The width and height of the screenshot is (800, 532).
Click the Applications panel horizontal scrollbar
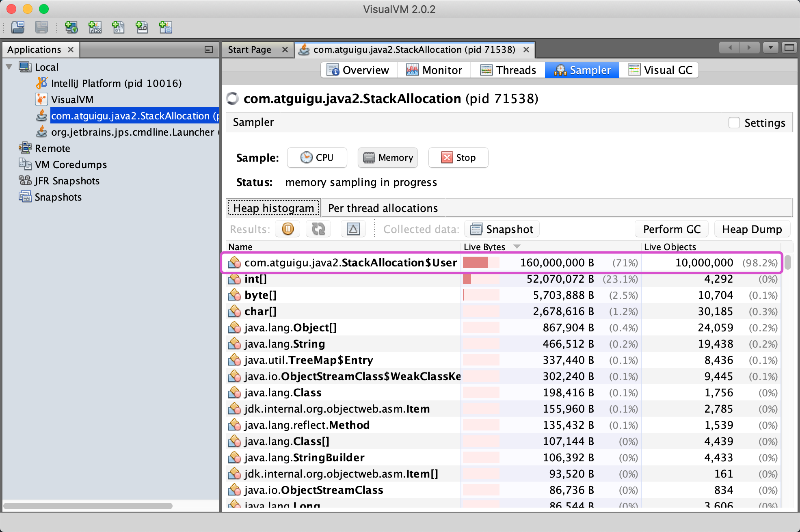click(x=88, y=506)
